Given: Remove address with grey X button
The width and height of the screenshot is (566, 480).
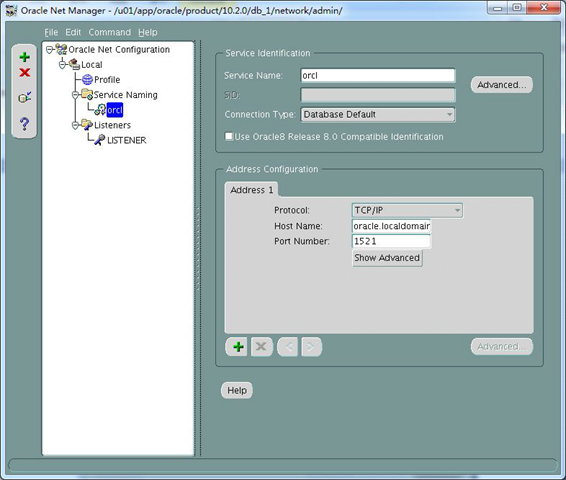Looking at the screenshot, I should pyautogui.click(x=261, y=347).
